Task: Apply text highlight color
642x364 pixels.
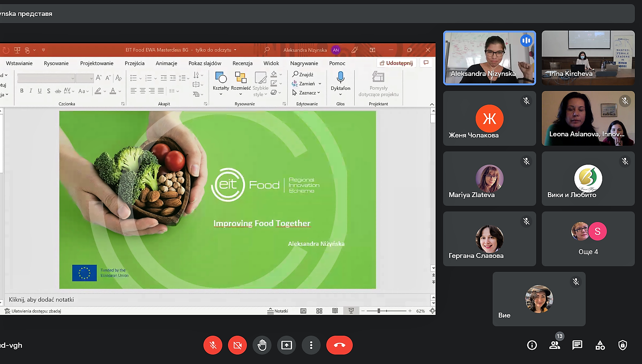Action: tap(98, 91)
